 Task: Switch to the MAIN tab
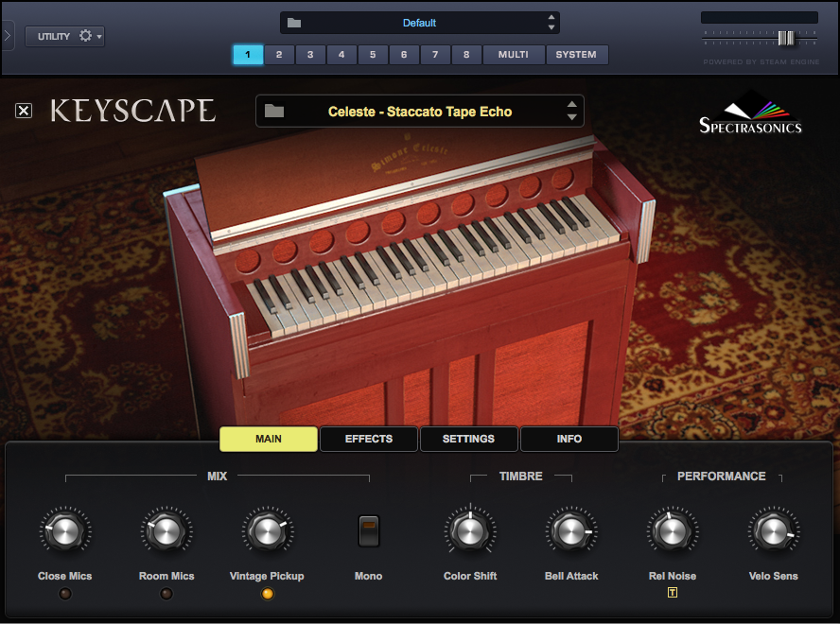[x=269, y=439]
